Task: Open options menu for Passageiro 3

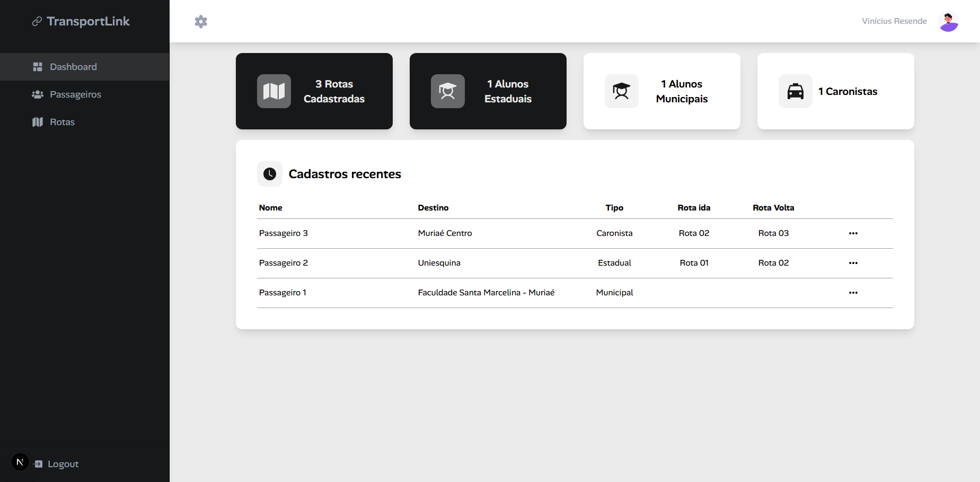Action: coord(853,233)
